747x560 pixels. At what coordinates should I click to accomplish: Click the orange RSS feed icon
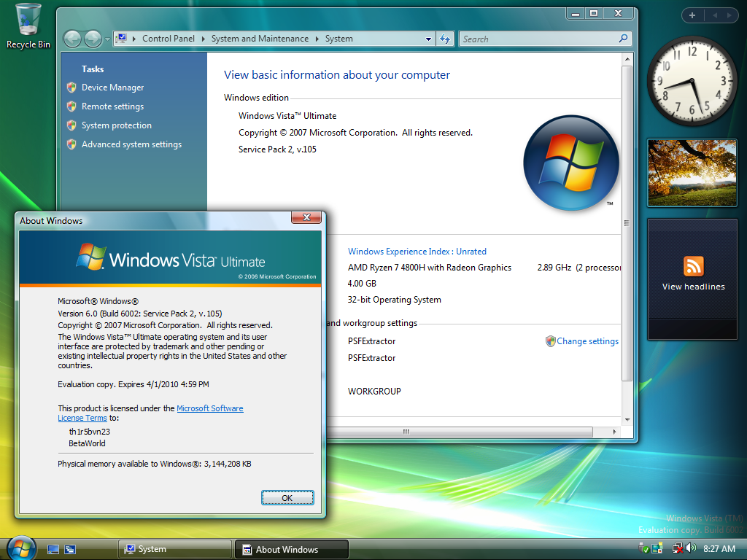tap(693, 266)
